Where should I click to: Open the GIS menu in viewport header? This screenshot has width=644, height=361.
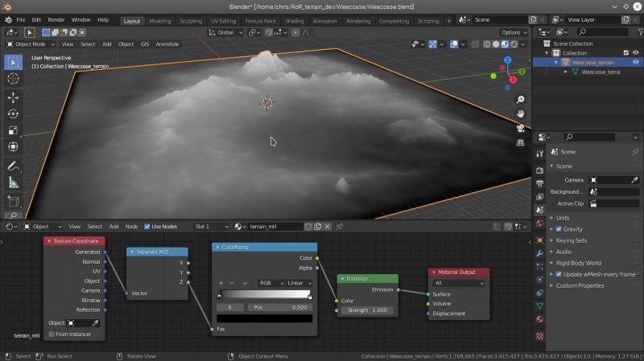[145, 44]
